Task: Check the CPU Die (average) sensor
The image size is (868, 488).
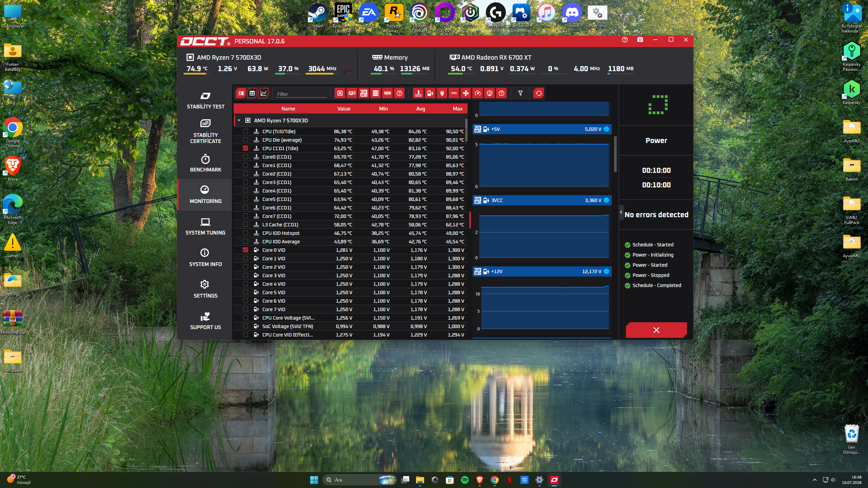Action: [x=245, y=140]
